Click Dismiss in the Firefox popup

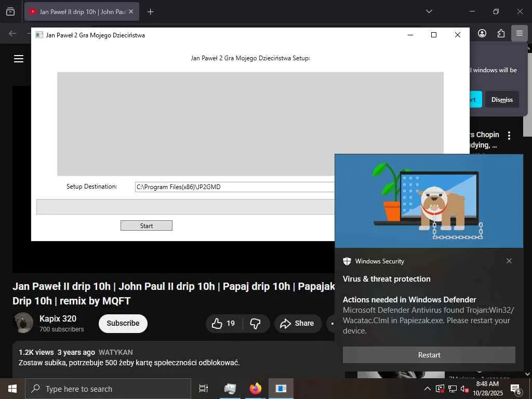click(502, 99)
